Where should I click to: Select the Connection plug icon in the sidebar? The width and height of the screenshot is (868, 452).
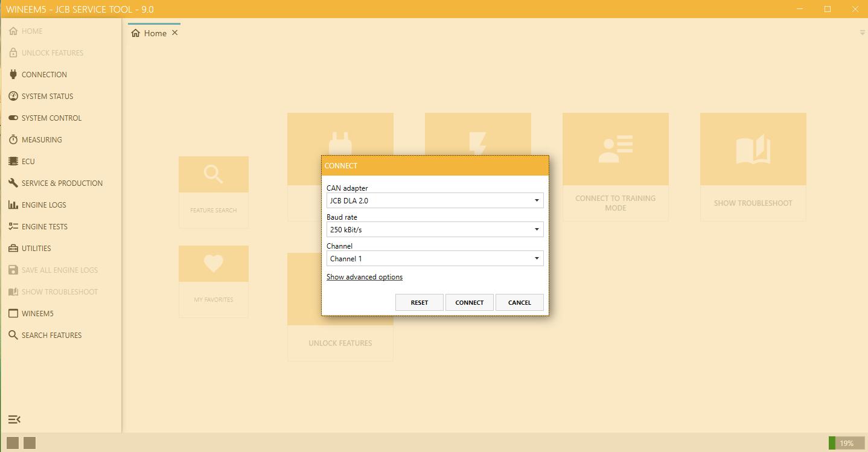pos(13,74)
